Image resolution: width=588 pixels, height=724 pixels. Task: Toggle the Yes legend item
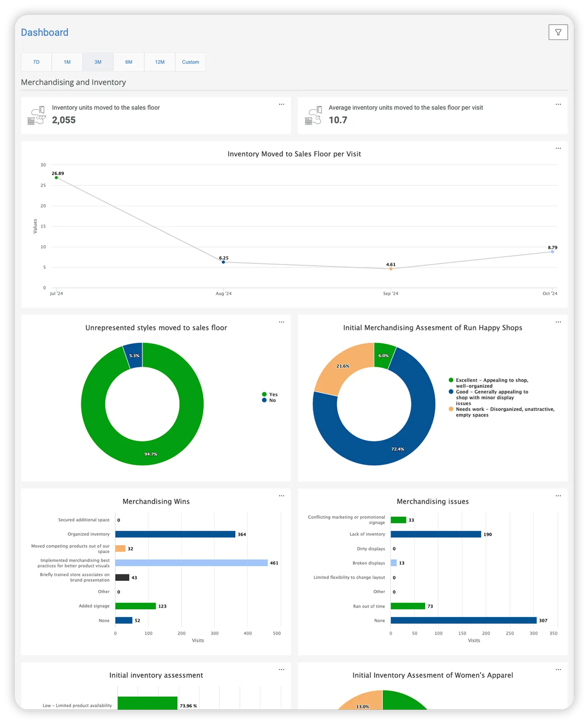point(270,394)
